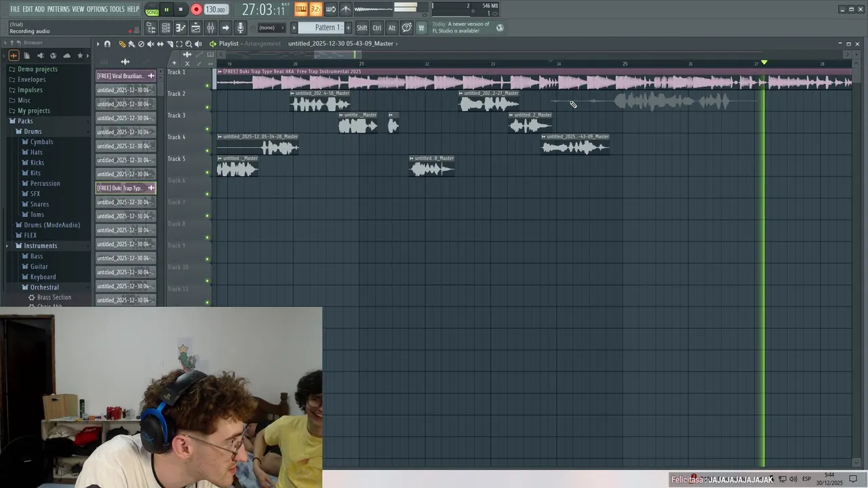Select browser starred favorites tab
Image resolution: width=868 pixels, height=488 pixels.
tap(80, 56)
